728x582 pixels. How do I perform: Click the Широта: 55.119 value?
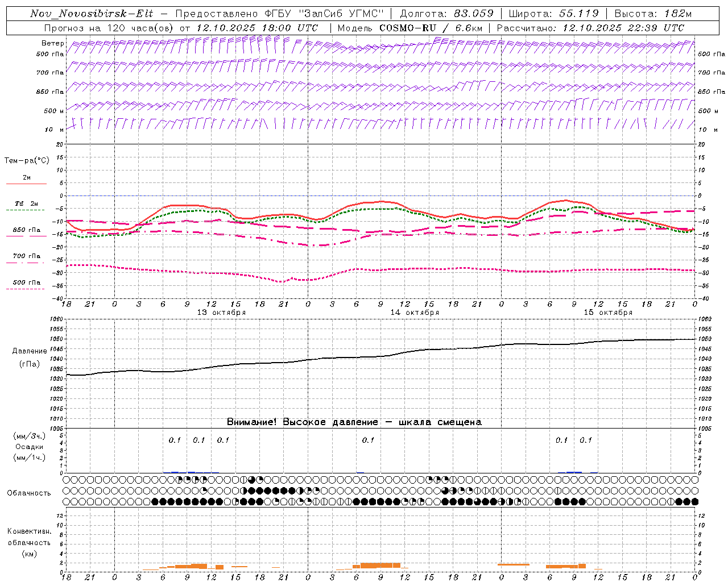point(553,14)
